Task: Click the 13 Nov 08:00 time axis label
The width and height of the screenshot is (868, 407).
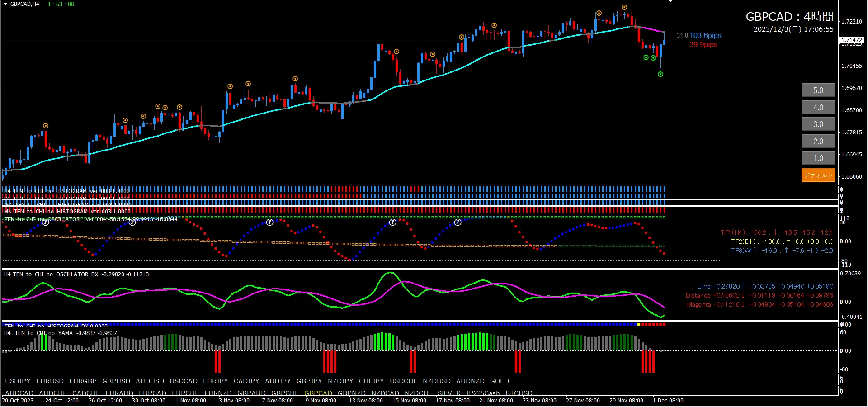Action: click(x=366, y=401)
